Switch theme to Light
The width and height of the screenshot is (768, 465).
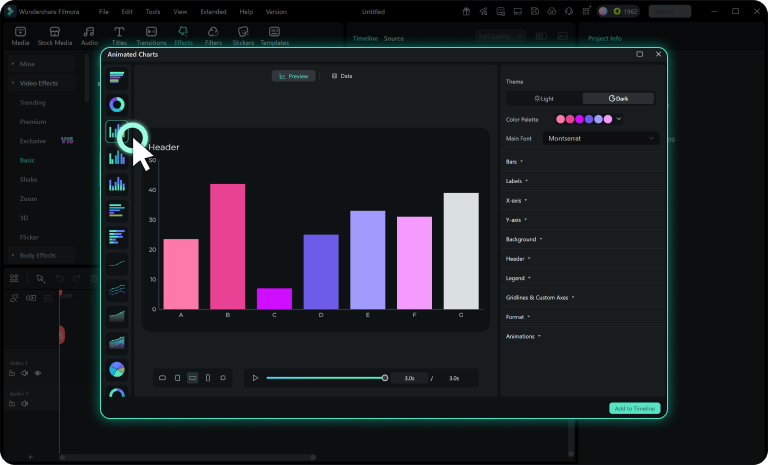pos(544,98)
